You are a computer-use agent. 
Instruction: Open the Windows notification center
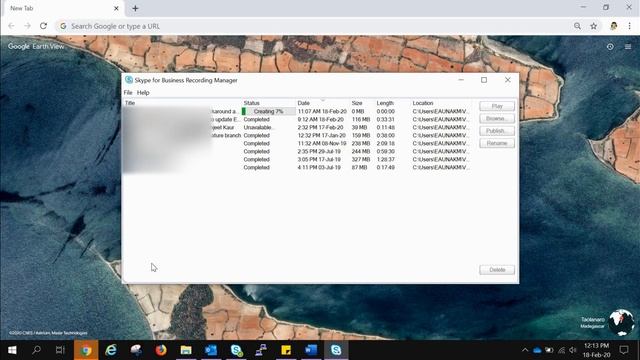tap(624, 350)
